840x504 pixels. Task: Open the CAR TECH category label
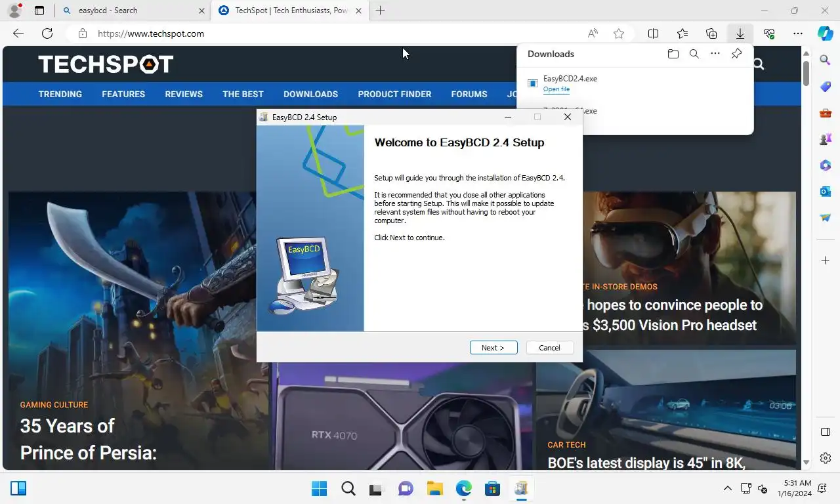[567, 445]
